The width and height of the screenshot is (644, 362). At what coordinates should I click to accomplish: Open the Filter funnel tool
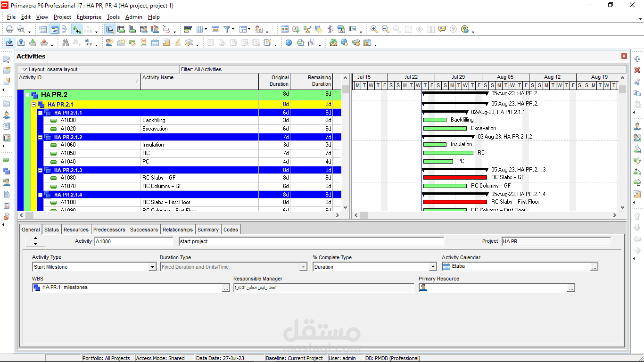pyautogui.click(x=227, y=29)
